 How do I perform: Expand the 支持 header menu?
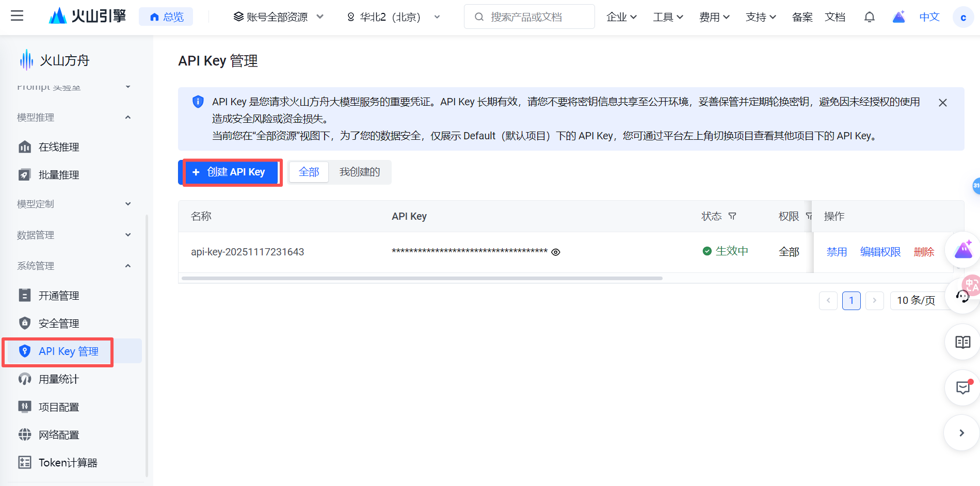[x=761, y=17]
